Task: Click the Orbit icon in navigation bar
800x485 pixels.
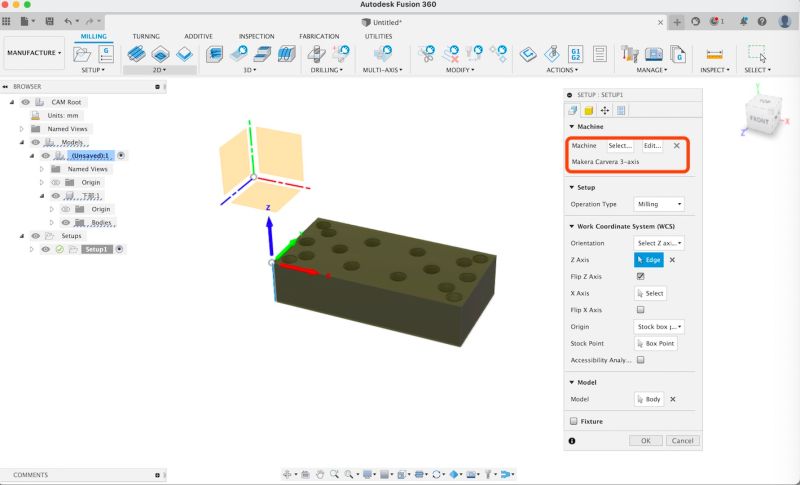Action: (x=287, y=474)
